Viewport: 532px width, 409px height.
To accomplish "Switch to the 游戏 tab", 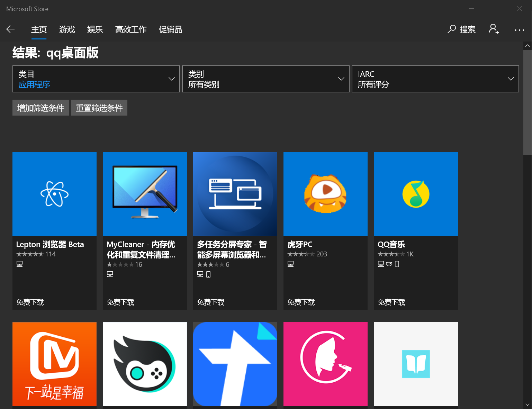I will 67,29.
